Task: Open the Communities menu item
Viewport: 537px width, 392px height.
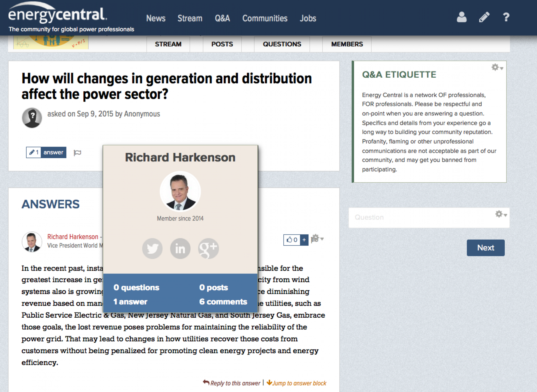Action: [x=265, y=18]
